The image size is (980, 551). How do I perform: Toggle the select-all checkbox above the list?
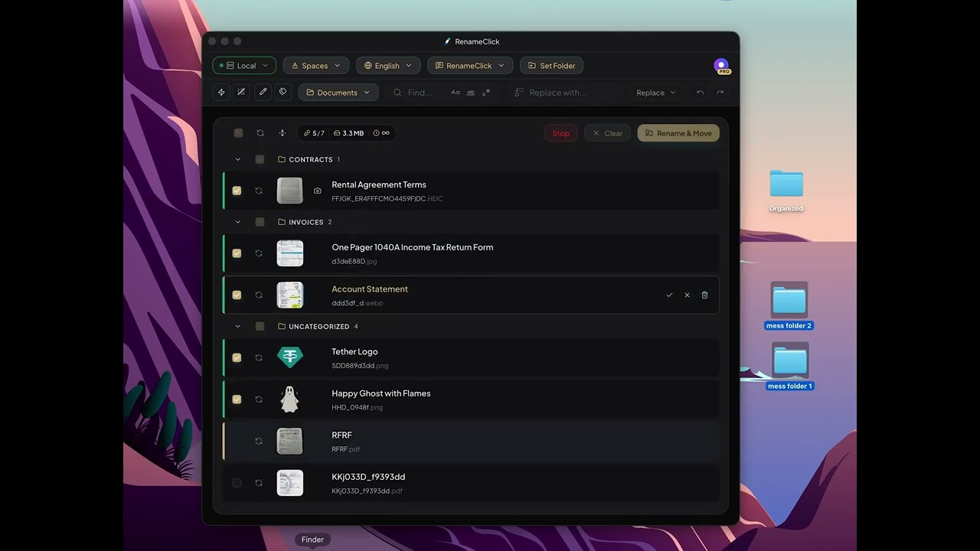coord(238,132)
